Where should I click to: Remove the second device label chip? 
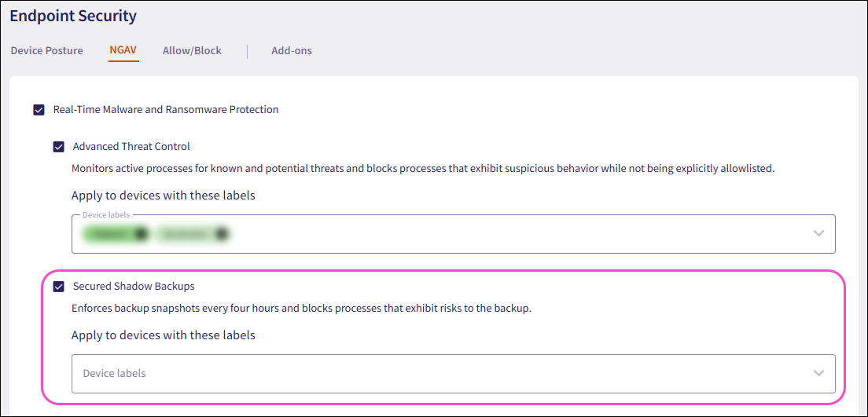click(x=221, y=233)
